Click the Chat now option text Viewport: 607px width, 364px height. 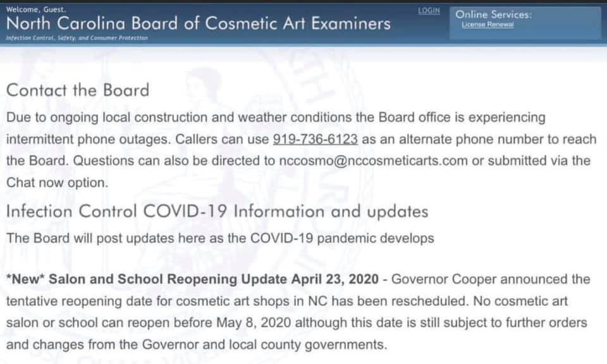57,182
